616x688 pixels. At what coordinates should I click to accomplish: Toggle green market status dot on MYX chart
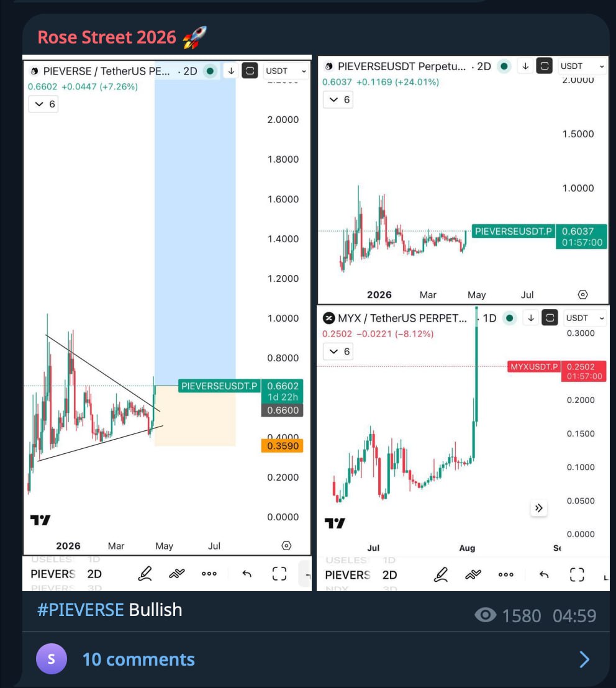[x=510, y=318]
